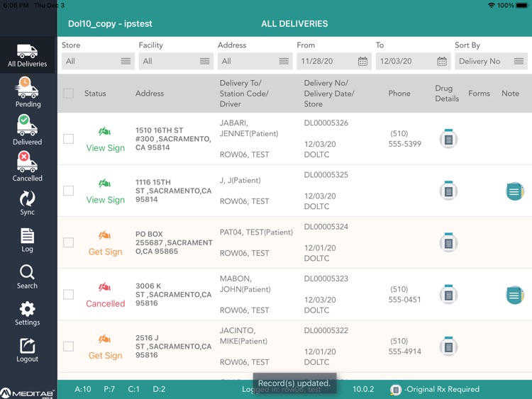Tap Get Sign for PO BOX 255687
532x399 pixels.
(x=105, y=252)
